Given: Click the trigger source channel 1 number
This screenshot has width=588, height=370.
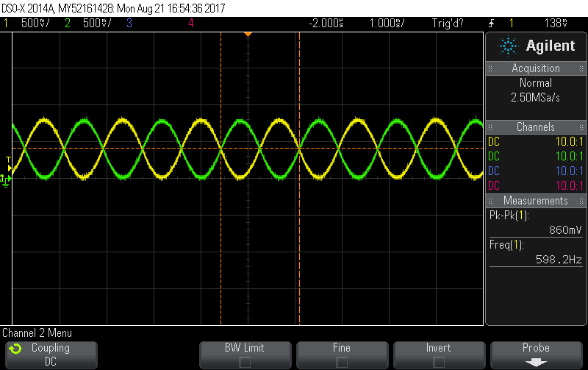Looking at the screenshot, I should (511, 24).
